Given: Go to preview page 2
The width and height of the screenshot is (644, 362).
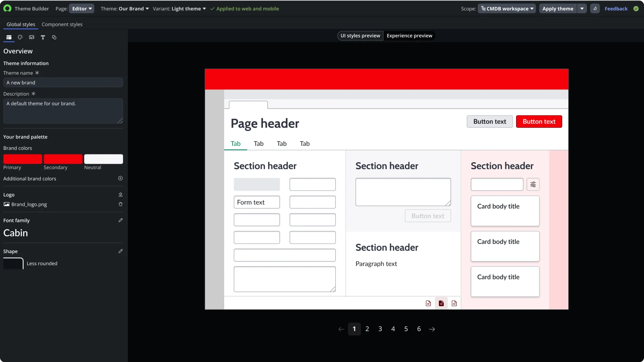Looking at the screenshot, I should [x=367, y=329].
